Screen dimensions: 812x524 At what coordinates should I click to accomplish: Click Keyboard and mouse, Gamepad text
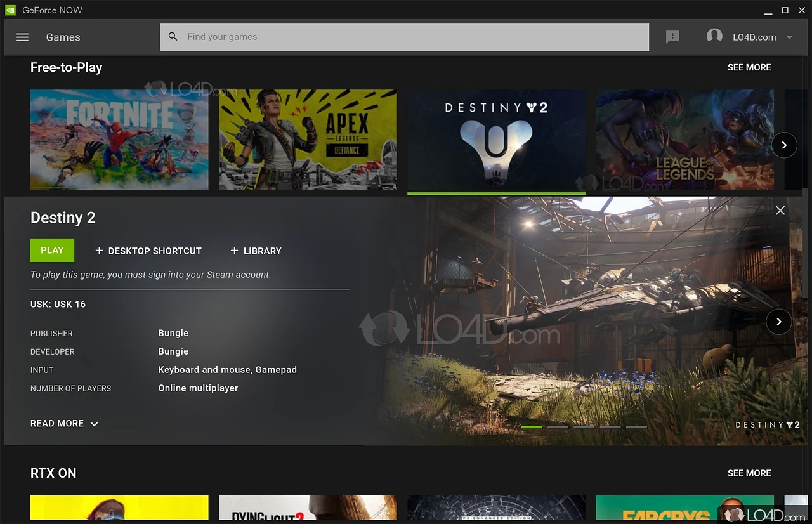click(227, 370)
